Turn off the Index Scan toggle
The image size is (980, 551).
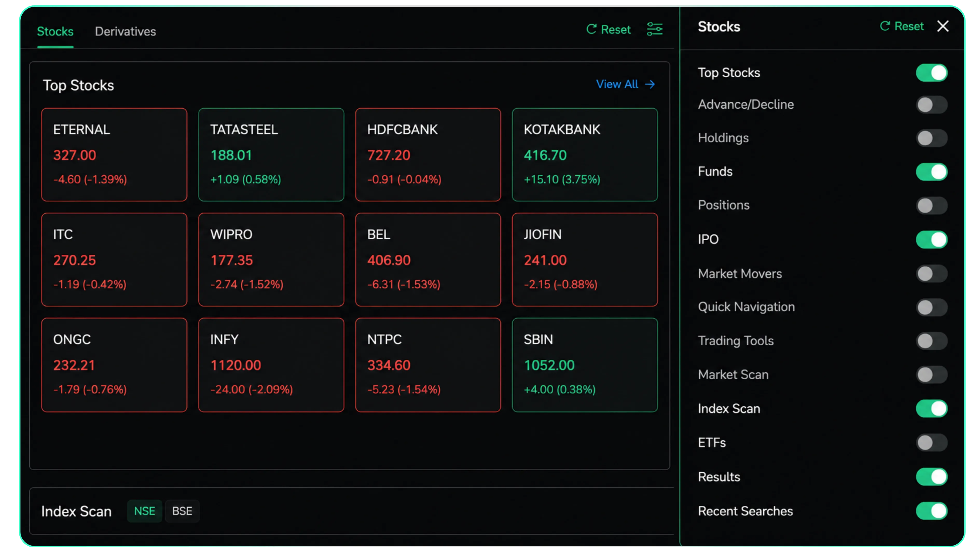931,409
